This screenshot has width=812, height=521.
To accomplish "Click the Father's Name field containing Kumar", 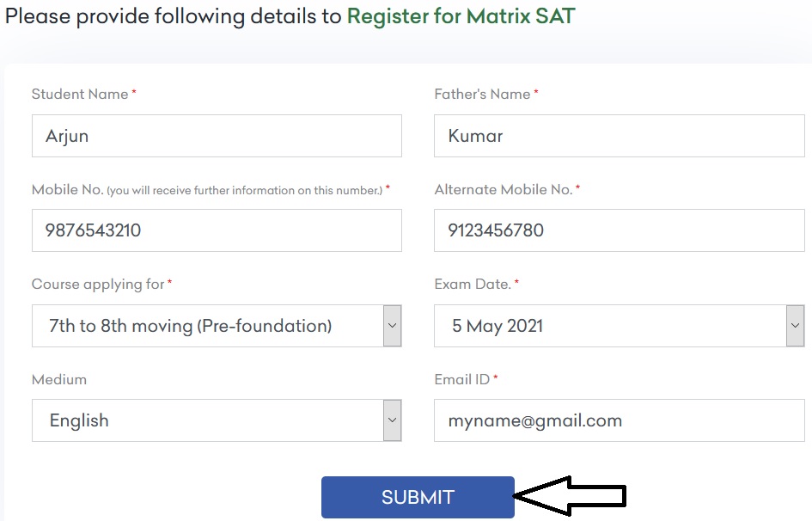I will pyautogui.click(x=619, y=137).
